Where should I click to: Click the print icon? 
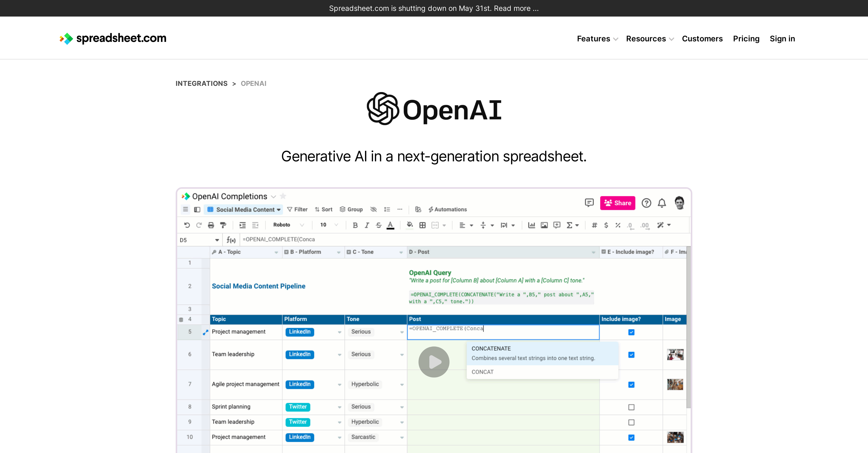point(211,225)
